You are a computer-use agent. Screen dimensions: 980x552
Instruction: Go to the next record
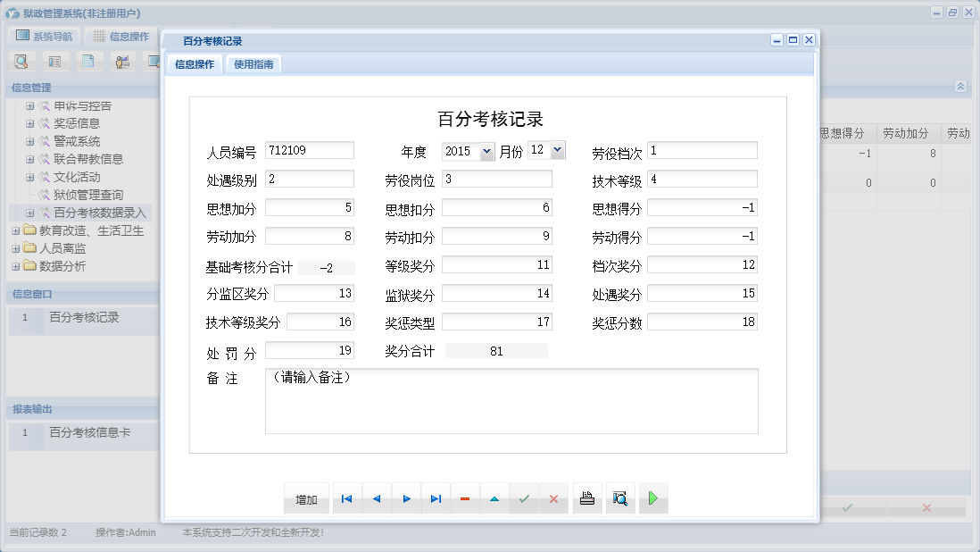click(x=406, y=499)
